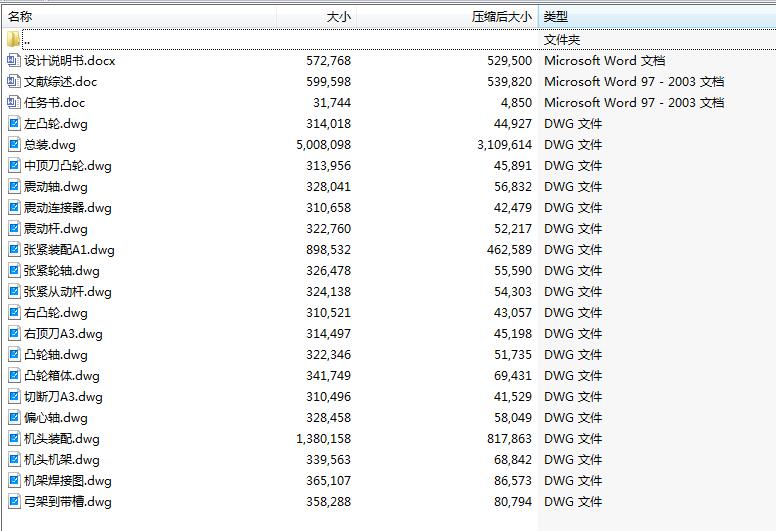The height and width of the screenshot is (531, 776).
Task: Click size value 572,768
Action: point(329,61)
